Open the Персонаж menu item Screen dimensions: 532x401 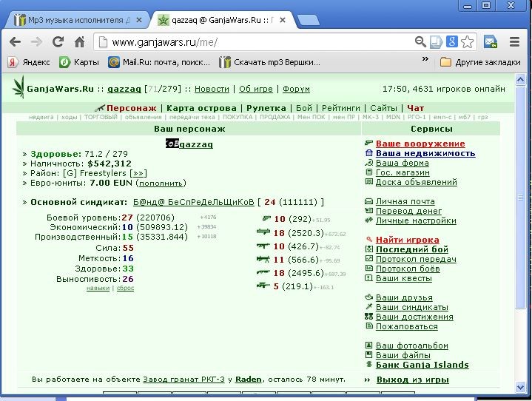(131, 108)
